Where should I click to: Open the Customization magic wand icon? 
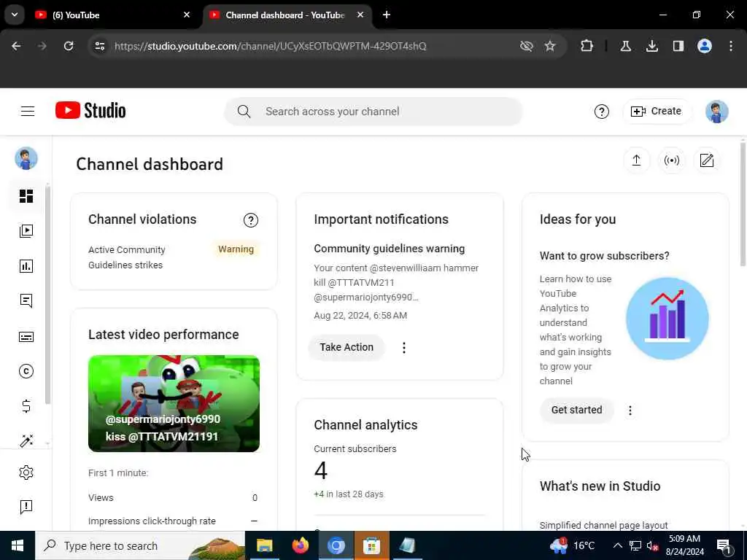pyautogui.click(x=26, y=441)
